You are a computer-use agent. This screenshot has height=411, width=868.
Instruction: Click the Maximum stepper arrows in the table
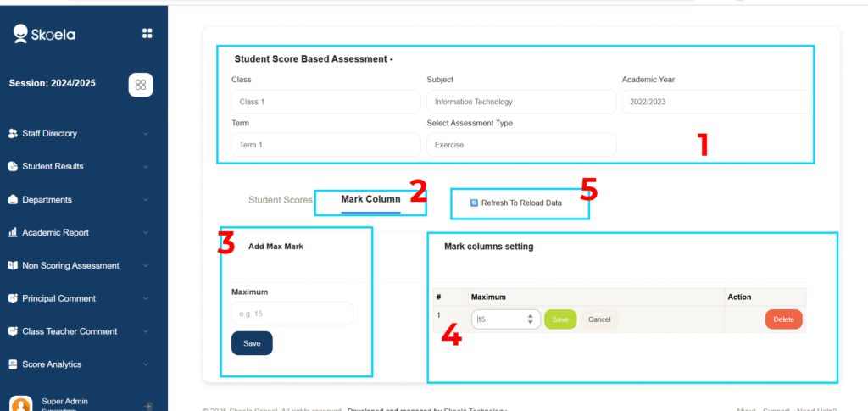pos(531,319)
